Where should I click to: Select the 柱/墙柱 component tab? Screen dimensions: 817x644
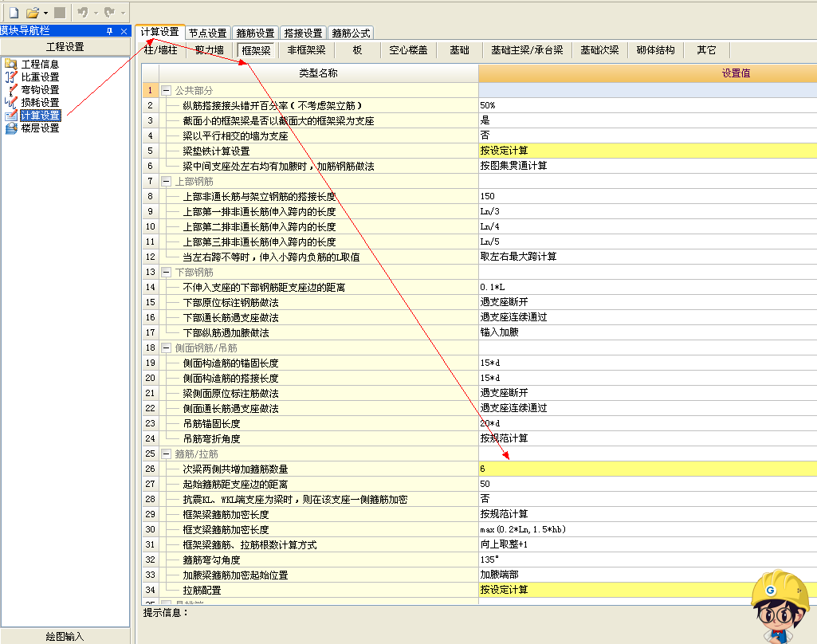[x=160, y=50]
